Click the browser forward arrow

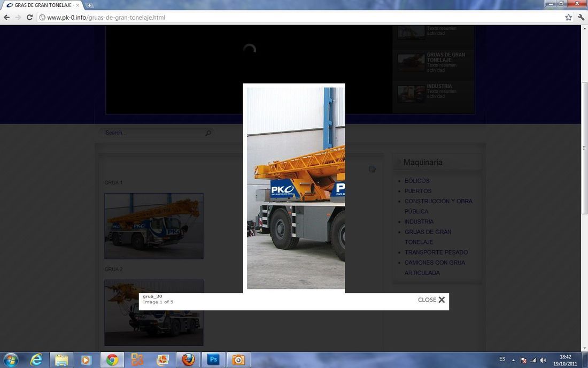point(18,18)
